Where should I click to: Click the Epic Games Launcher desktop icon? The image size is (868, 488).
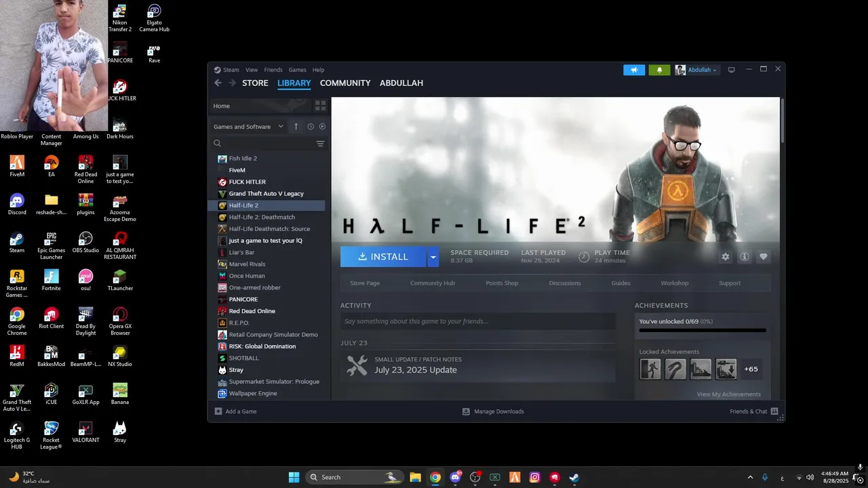(52, 246)
